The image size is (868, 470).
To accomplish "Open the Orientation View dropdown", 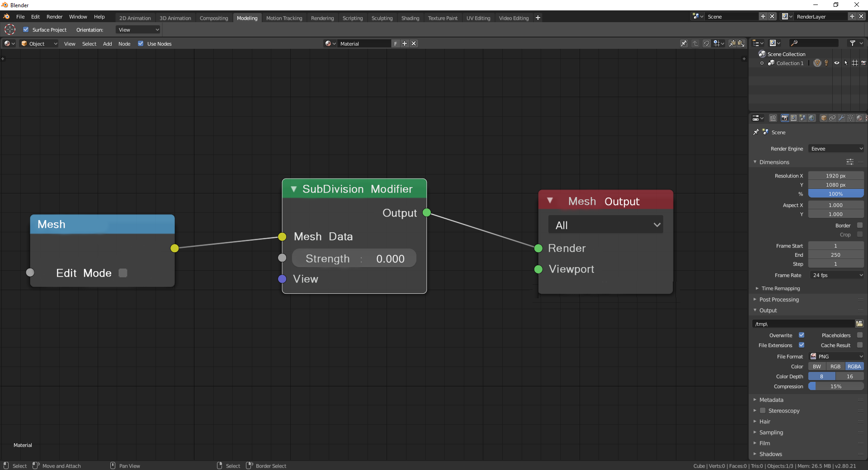I will [138, 30].
